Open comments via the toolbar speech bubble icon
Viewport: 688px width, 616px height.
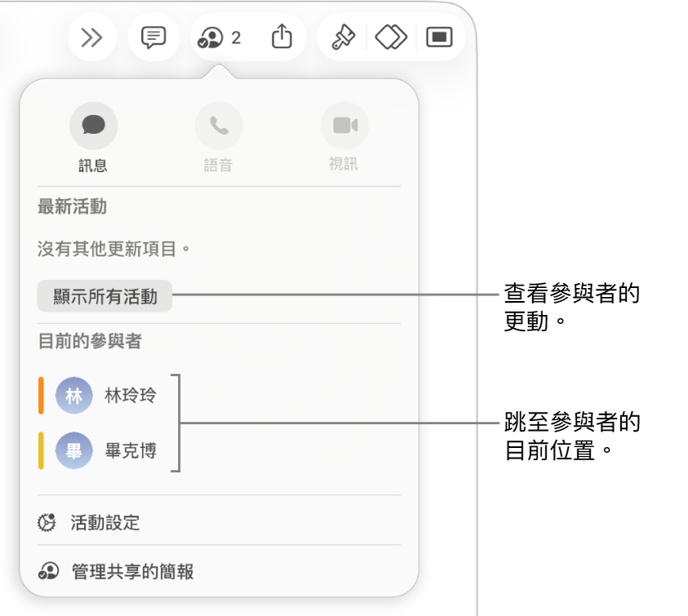click(153, 37)
